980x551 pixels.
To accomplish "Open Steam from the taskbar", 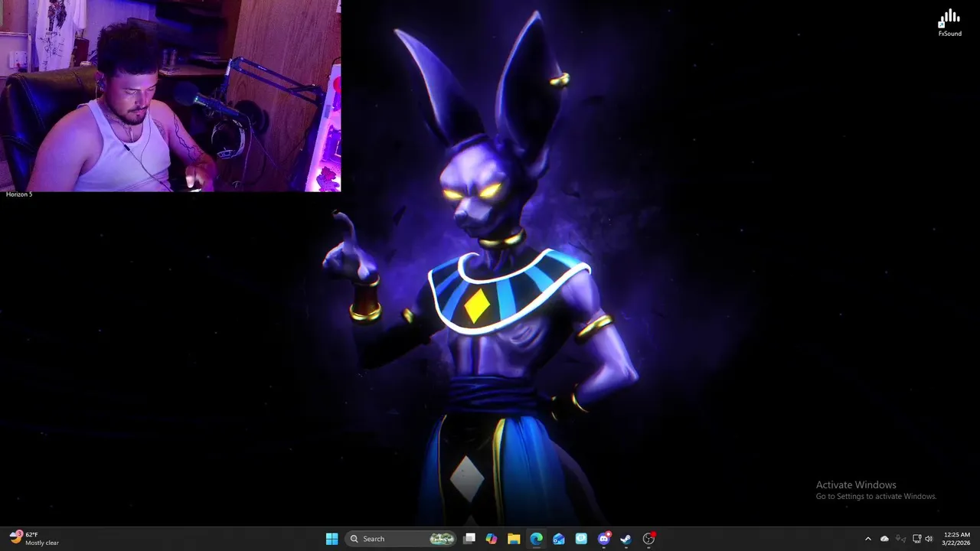I will tap(626, 539).
